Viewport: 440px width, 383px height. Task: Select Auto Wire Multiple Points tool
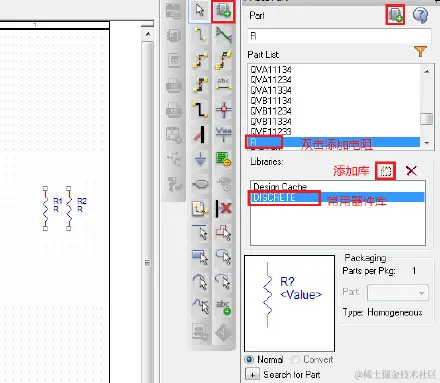[223, 60]
